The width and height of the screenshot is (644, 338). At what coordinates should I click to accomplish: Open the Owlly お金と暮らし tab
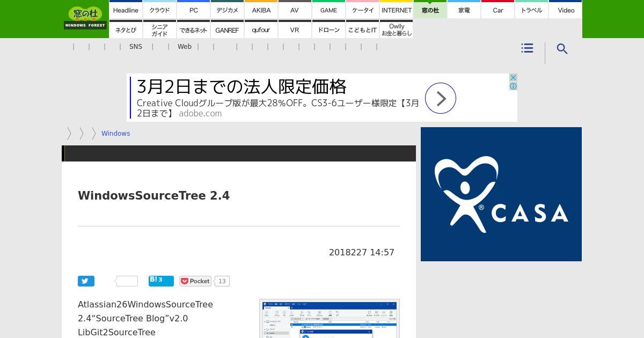point(396,30)
